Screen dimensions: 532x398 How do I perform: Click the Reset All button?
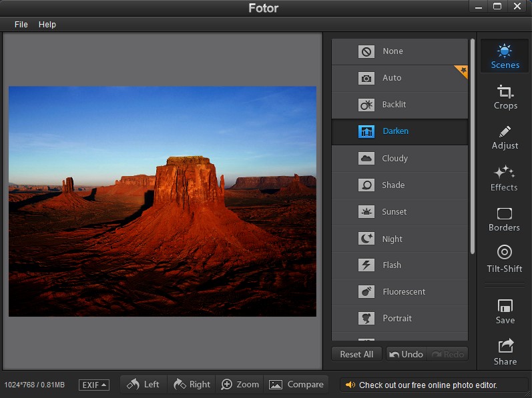click(x=356, y=354)
